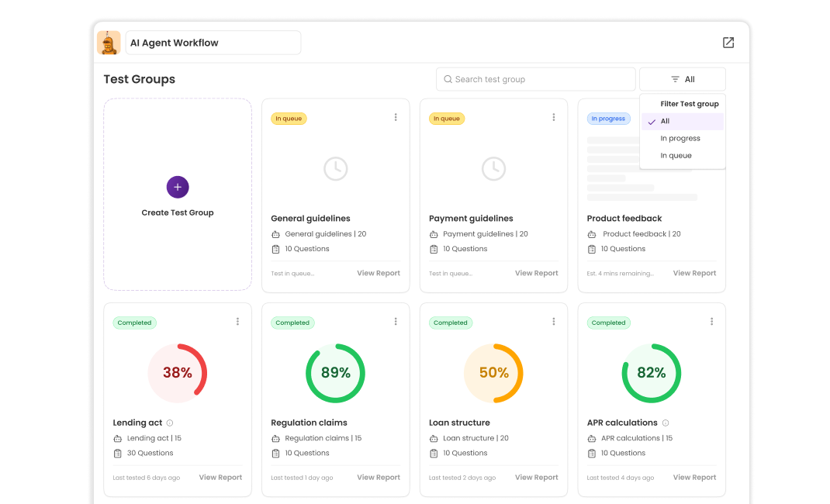This screenshot has width=830, height=504.
Task: View Report for Lending act
Action: [x=220, y=478]
